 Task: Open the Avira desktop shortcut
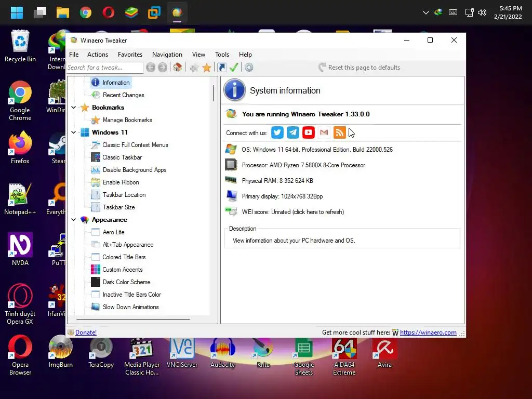click(384, 353)
